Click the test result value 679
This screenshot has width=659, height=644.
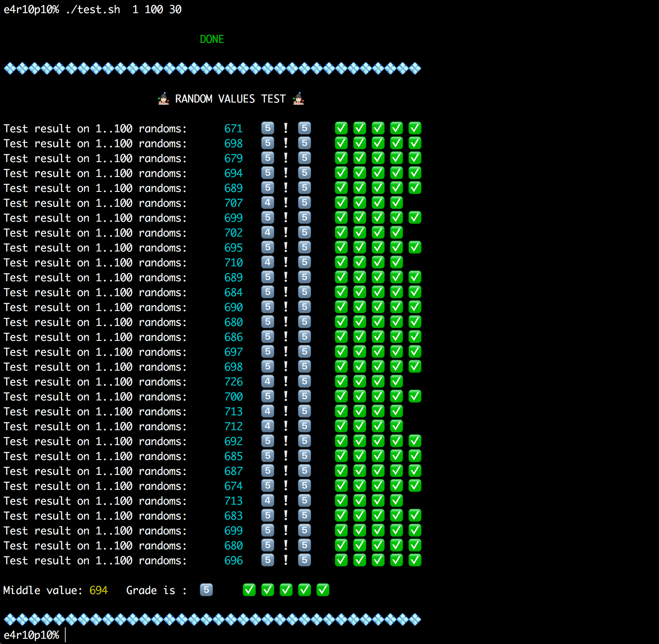click(234, 158)
